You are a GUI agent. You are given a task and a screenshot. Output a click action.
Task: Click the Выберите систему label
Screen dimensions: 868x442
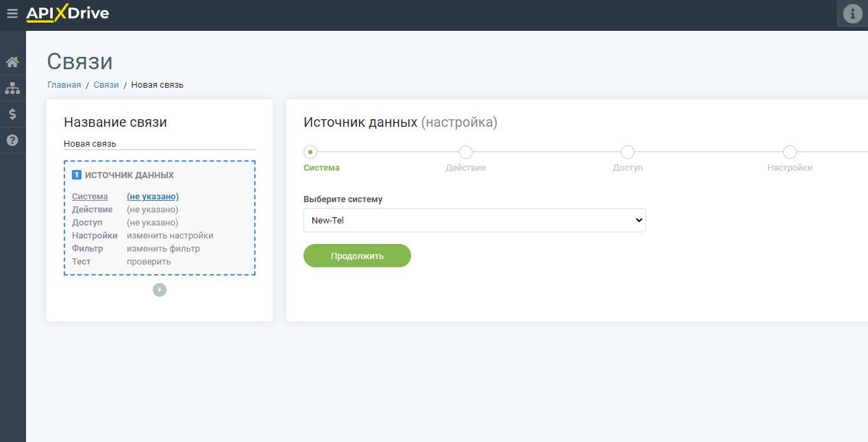343,199
